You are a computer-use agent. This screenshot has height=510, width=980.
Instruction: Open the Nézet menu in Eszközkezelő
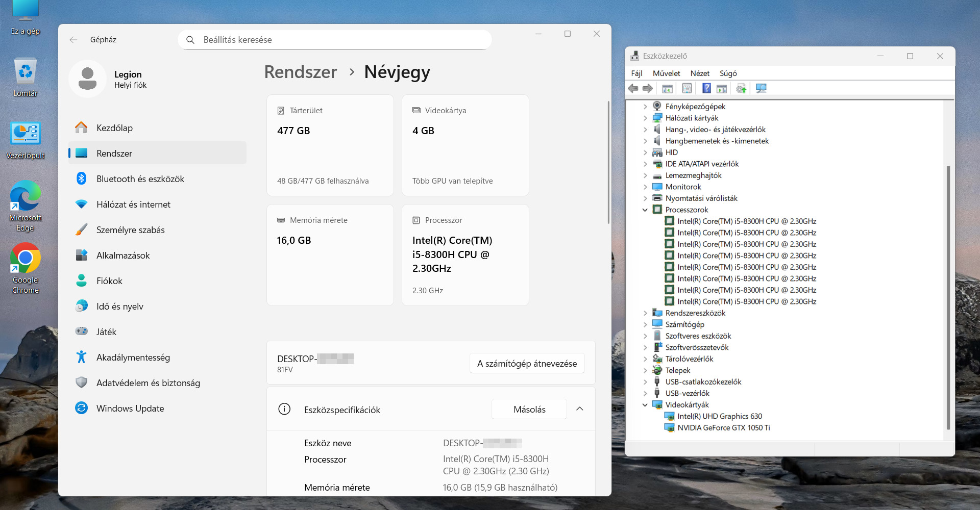point(700,73)
